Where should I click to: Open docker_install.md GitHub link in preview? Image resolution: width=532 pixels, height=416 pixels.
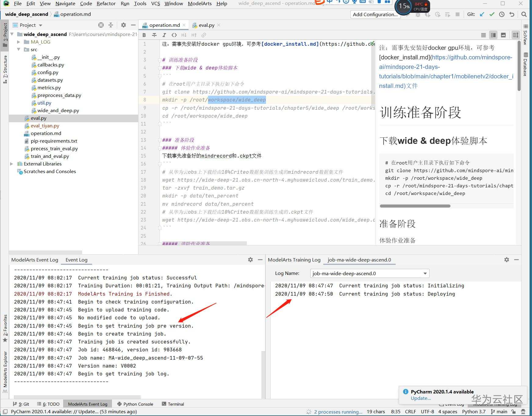tap(446, 71)
